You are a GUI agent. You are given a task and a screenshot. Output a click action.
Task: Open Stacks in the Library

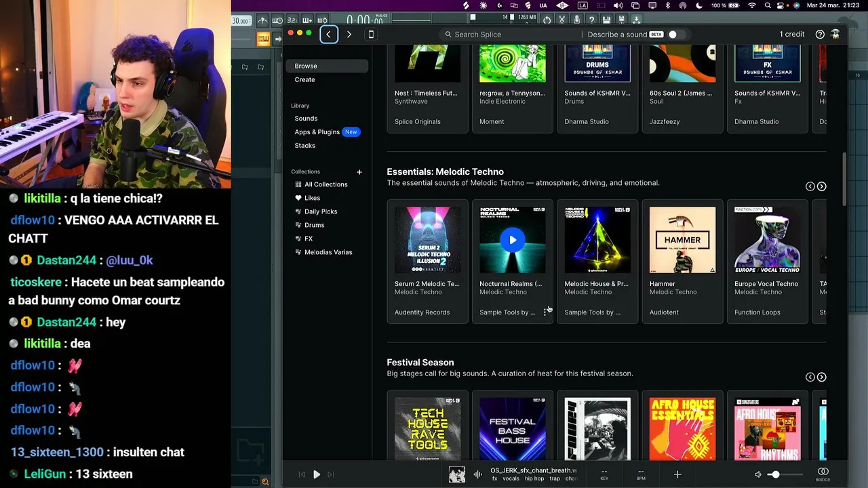tap(304, 145)
